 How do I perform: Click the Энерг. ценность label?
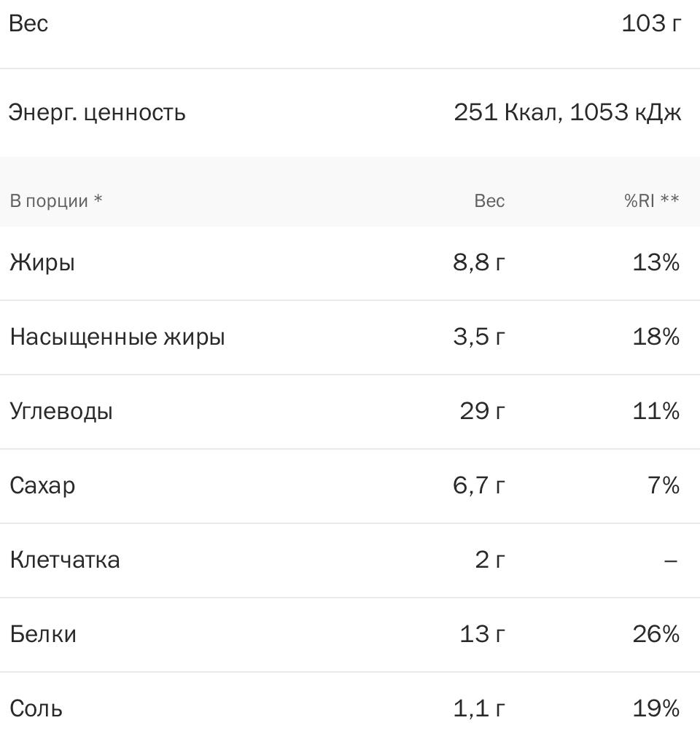[x=97, y=113]
